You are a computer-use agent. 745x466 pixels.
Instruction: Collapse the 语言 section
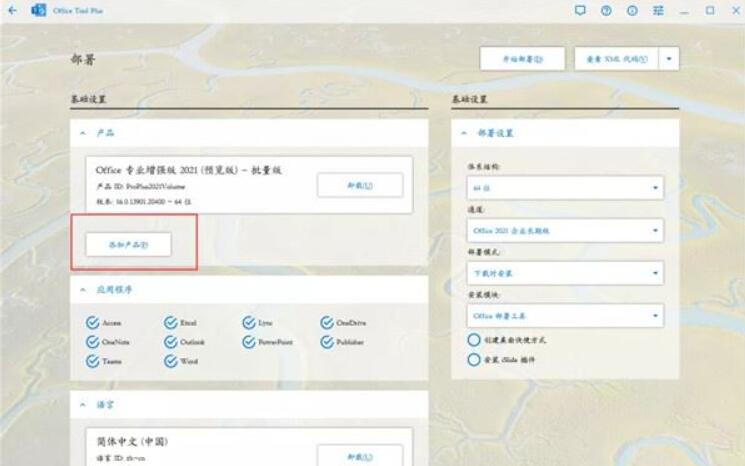[83, 405]
